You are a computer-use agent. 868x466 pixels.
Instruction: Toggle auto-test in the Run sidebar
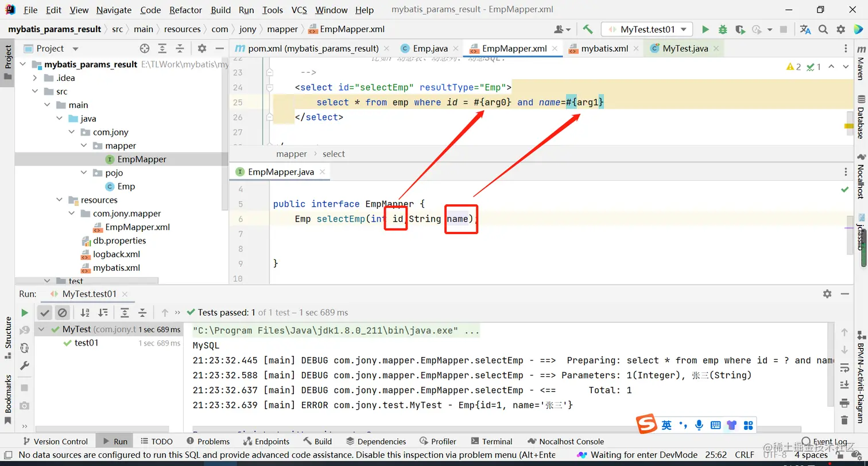pyautogui.click(x=25, y=348)
